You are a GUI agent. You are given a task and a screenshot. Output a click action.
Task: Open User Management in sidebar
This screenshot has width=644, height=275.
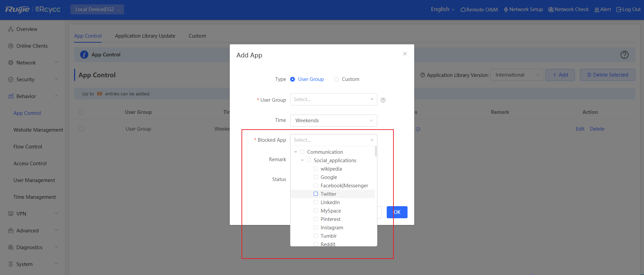pos(34,180)
